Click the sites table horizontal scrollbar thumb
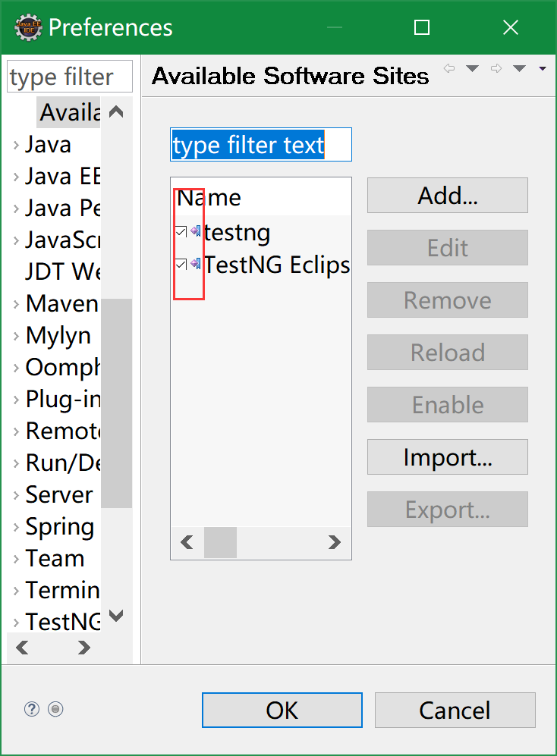Screen dimensions: 557x756 (221, 542)
